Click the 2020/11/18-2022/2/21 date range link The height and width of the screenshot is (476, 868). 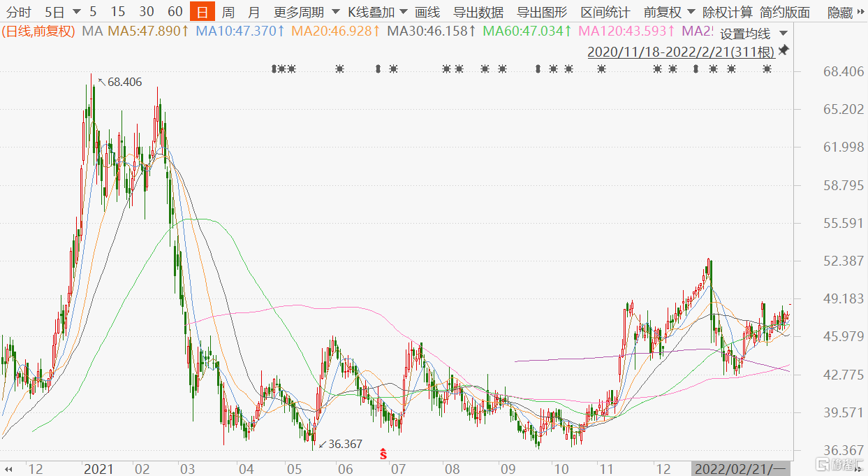pos(681,52)
